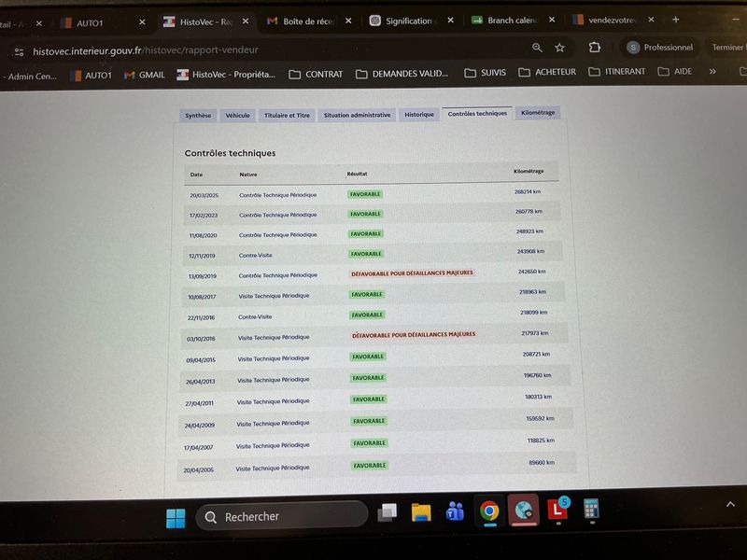This screenshot has height=560, width=747.
Task: Open a new browser tab with plus
Action: pyautogui.click(x=675, y=20)
